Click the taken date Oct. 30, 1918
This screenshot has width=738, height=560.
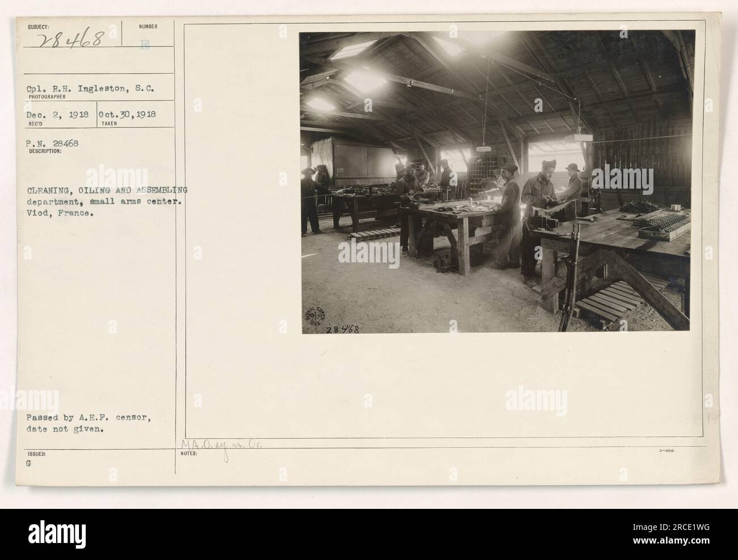(128, 114)
